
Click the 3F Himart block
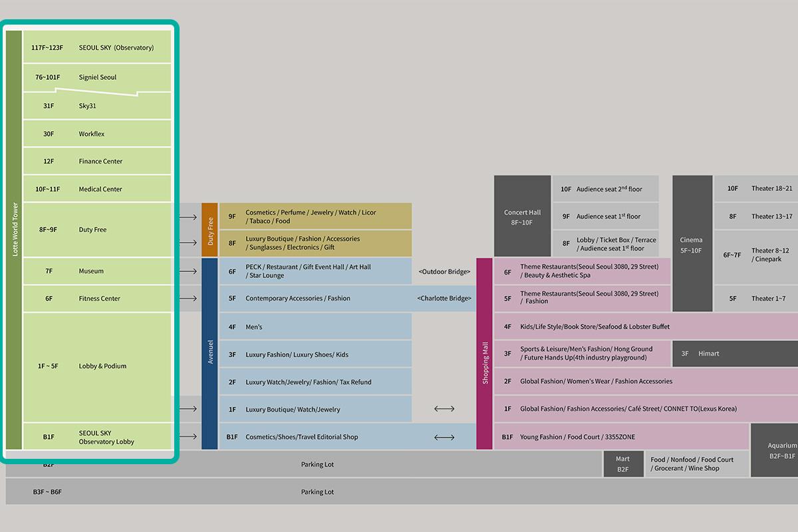[735, 354]
